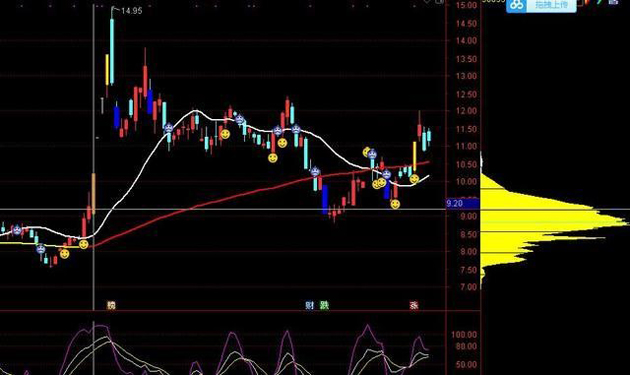The image size is (630, 375).
Task: Click the 100.00 level on indicator axis
Action: (x=464, y=335)
